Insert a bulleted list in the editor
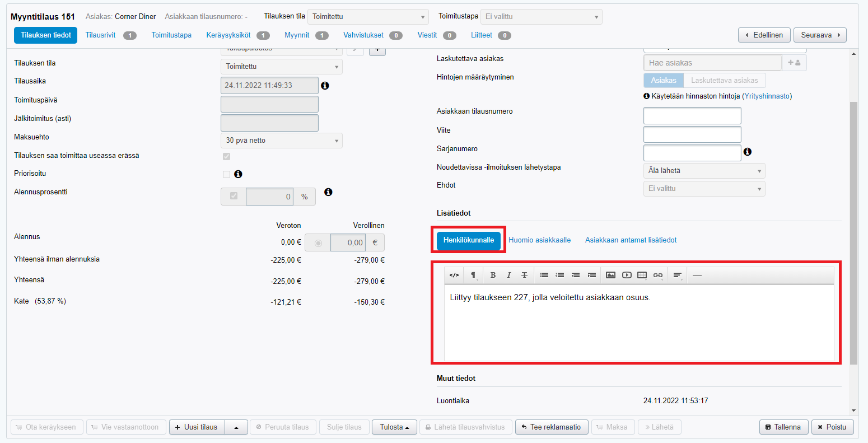 [544, 275]
